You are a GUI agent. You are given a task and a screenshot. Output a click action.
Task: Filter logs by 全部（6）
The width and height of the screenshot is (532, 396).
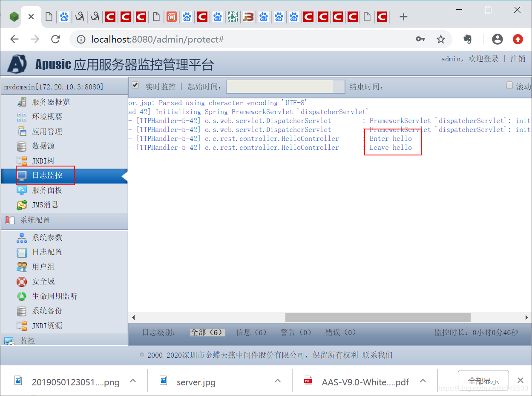(207, 333)
